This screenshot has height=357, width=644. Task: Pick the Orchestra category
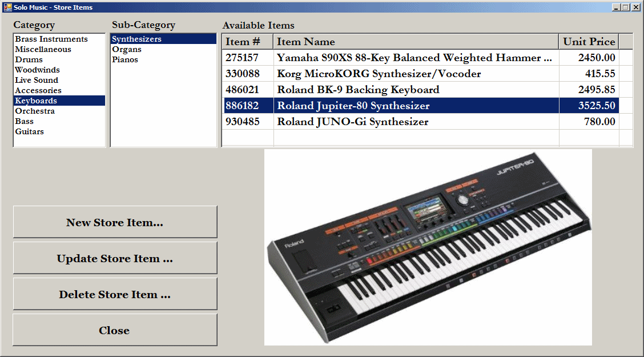[59, 111]
